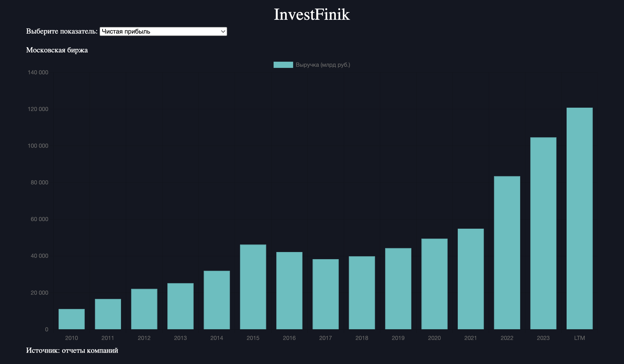Click the LTM bar in the chart
The height and width of the screenshot is (364, 624).
(579, 218)
